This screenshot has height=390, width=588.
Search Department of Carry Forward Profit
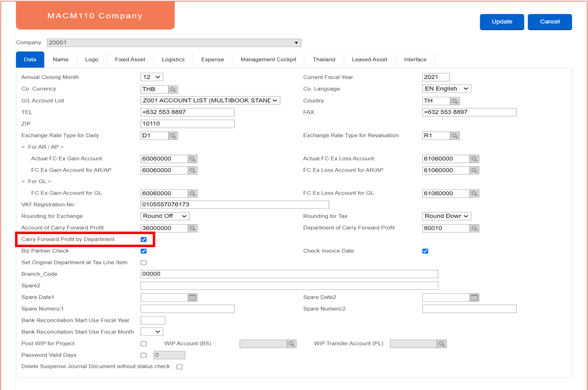click(474, 228)
